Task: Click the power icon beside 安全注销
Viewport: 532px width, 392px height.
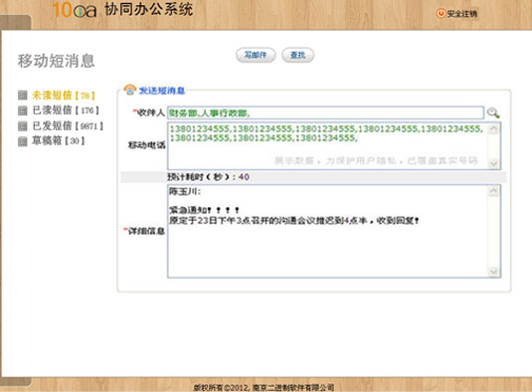Action: [x=441, y=14]
